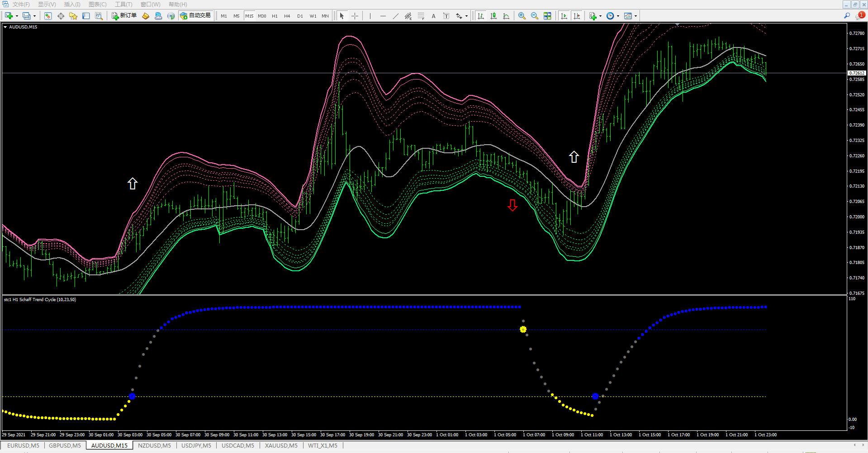Switch chart to candlestick display
This screenshot has height=453, width=868.
(493, 16)
